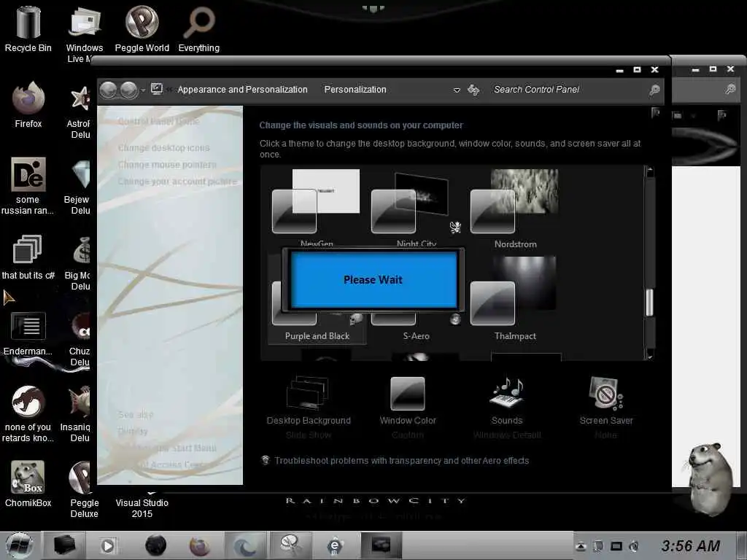Open Sounds settings
The image size is (747, 560).
507,408
